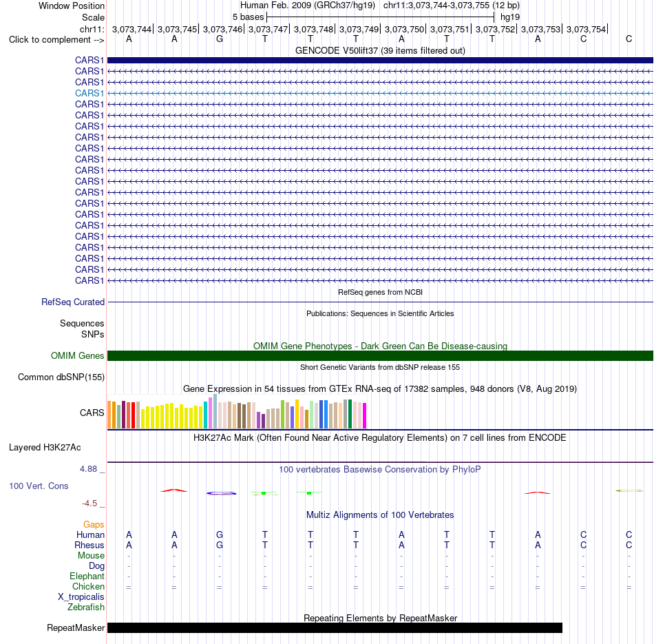This screenshot has width=654, height=644.
Task: Open 'Short Genetic Variants from dbSNP release 155'
Action: click(x=380, y=367)
